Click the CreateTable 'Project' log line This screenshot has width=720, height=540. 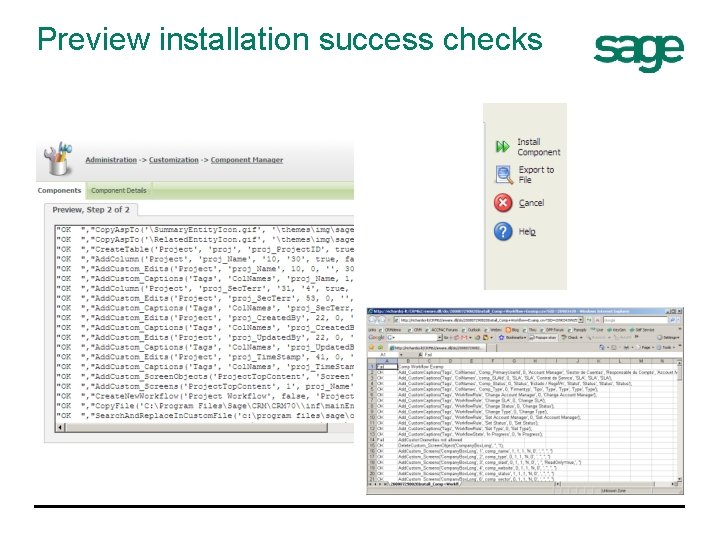[205, 249]
